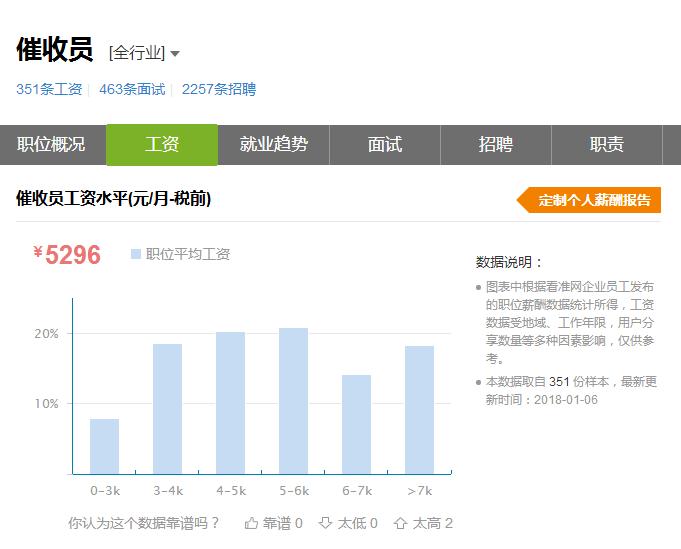
Task: Click the 定制个人薪酬报告 orange button
Action: [x=589, y=200]
